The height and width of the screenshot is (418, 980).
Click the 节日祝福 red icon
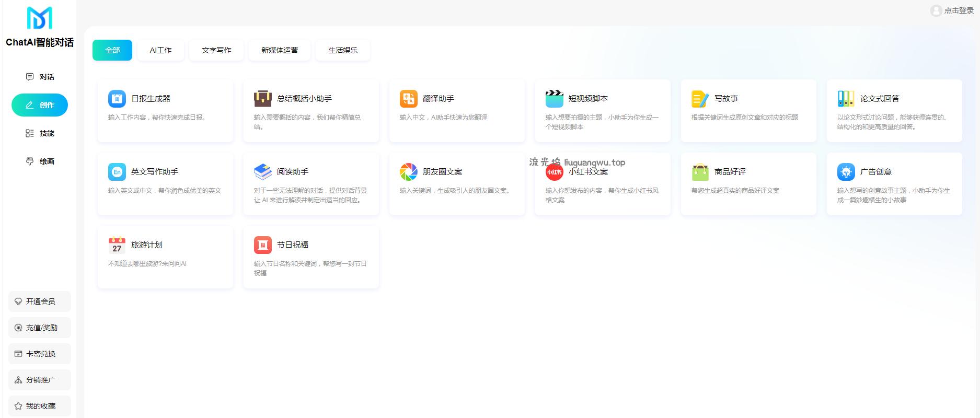click(x=263, y=245)
